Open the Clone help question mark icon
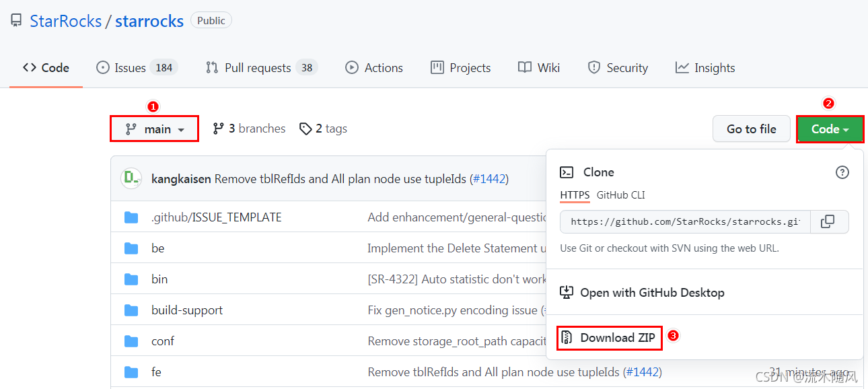 point(842,172)
